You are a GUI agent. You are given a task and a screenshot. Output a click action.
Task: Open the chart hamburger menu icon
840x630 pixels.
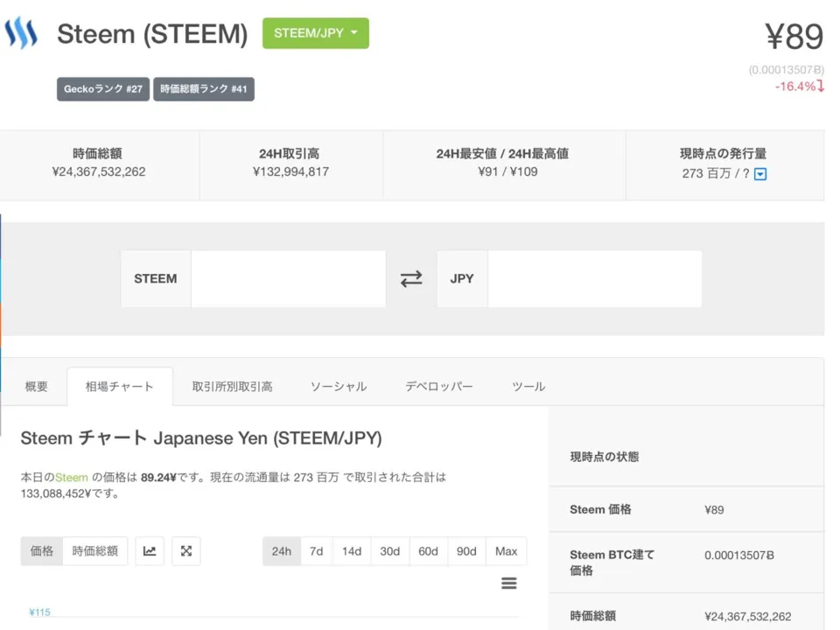[x=509, y=583]
